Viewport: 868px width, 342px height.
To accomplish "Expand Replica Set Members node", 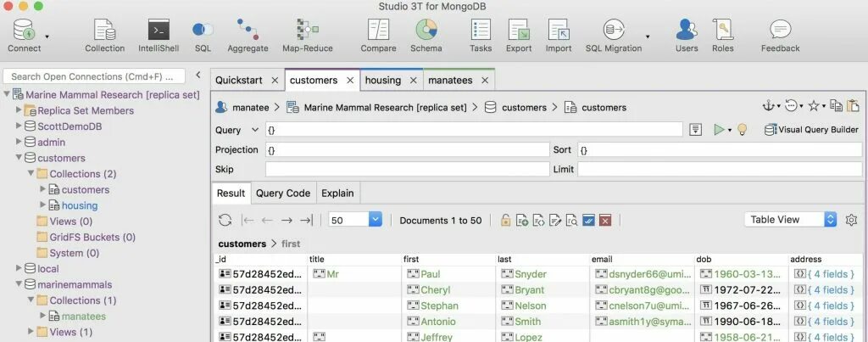I will coord(19,109).
